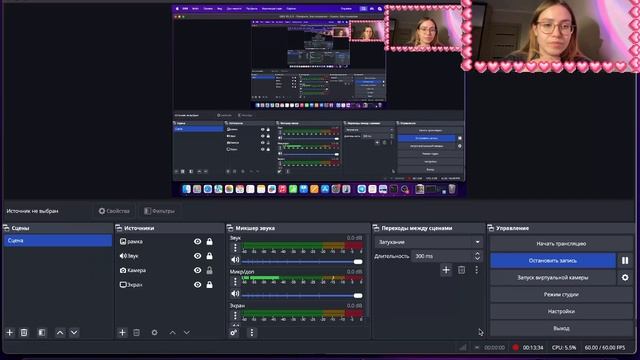Open Экран channel three-dot options
The image size is (640, 360).
click(235, 316)
